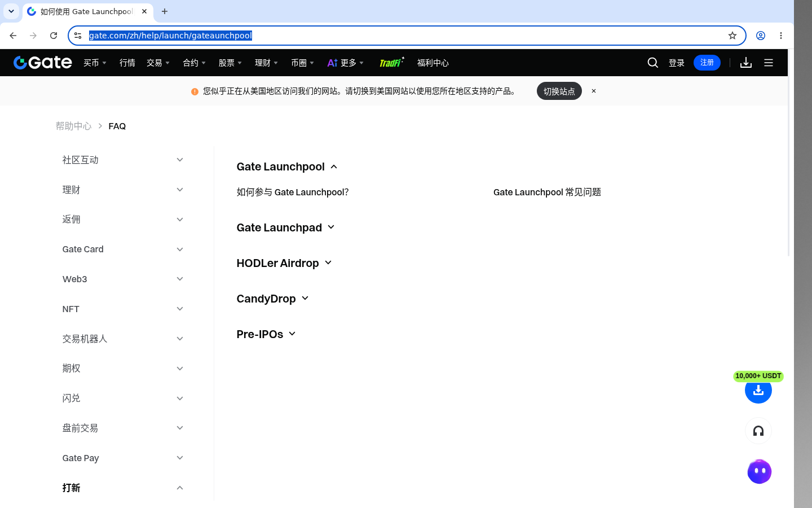Viewport: 812px width, 508px height.
Task: Expand the CandyDrop heading
Action: point(272,299)
